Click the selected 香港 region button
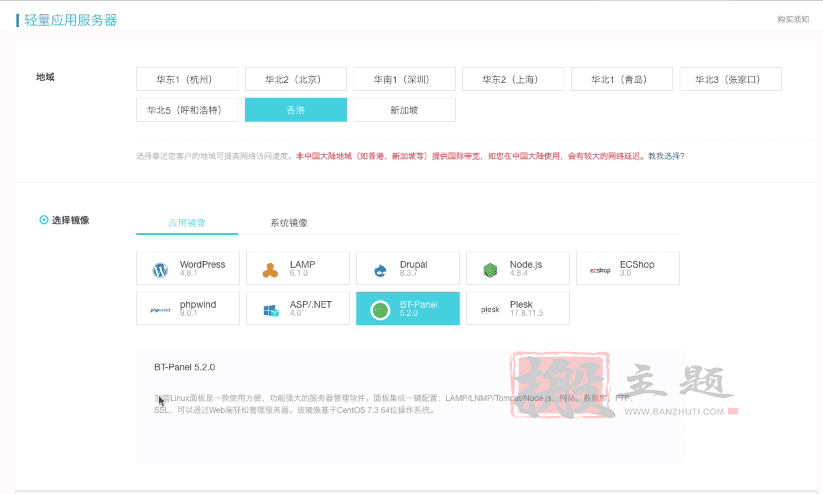The height and width of the screenshot is (494, 823). coord(296,110)
